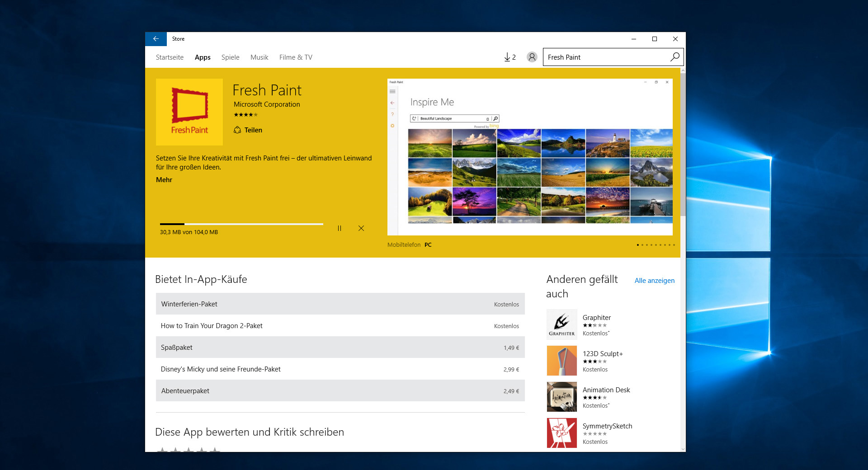868x470 pixels.
Task: Click the Teilen share button
Action: click(x=248, y=130)
